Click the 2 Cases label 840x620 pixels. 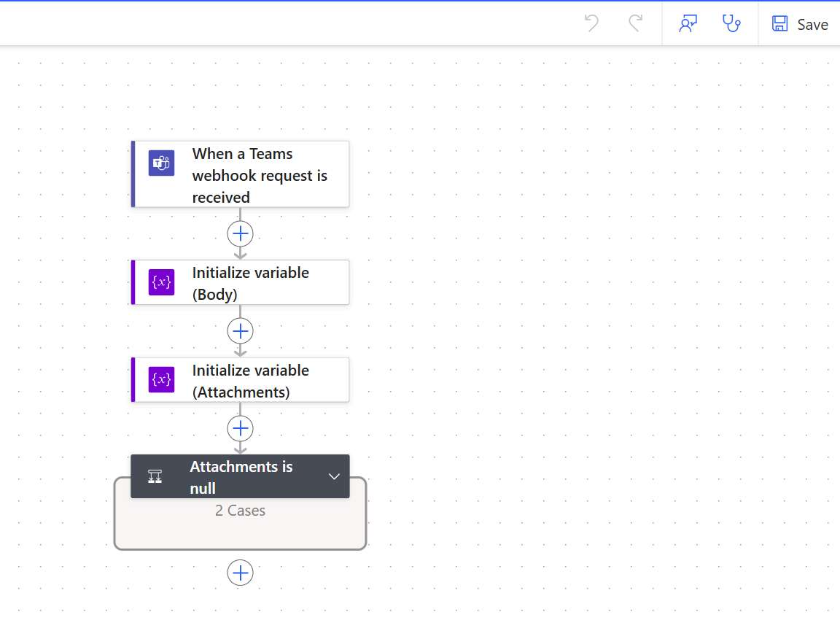coord(240,511)
